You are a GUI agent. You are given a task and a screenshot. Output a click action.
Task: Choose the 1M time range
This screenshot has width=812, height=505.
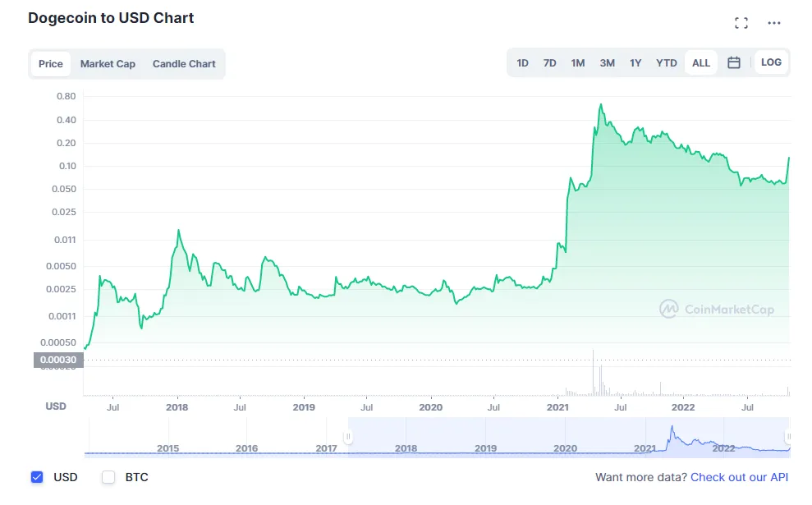pyautogui.click(x=578, y=62)
